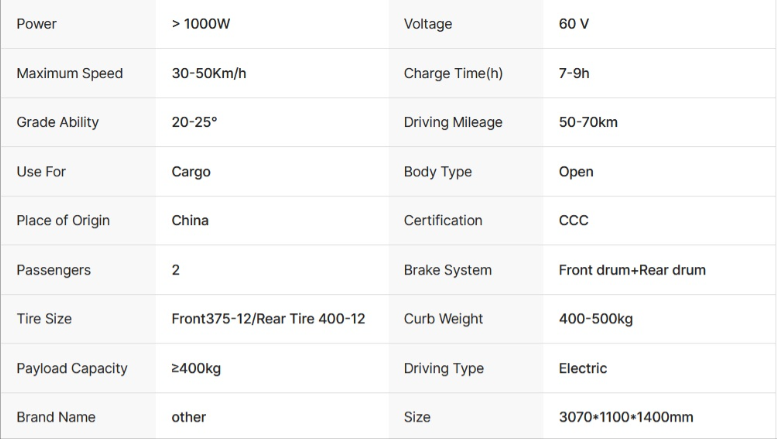This screenshot has height=439, width=777.
Task: Click the Use For label
Action: (x=41, y=171)
